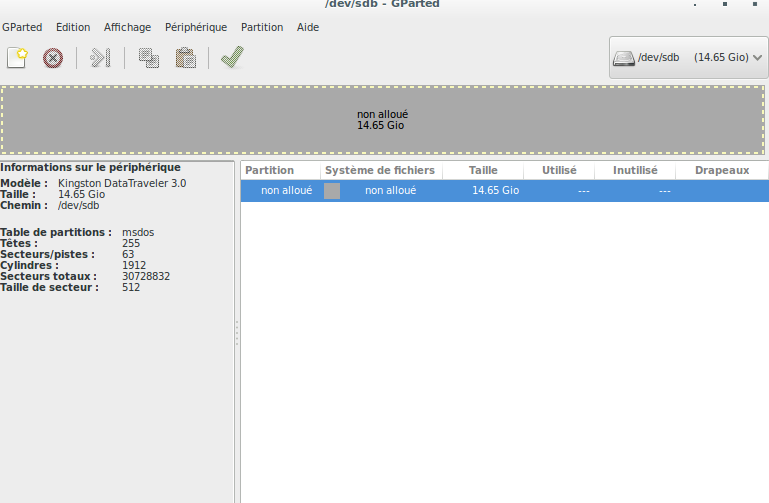Click the Copy partition toolbar icon

(149, 58)
